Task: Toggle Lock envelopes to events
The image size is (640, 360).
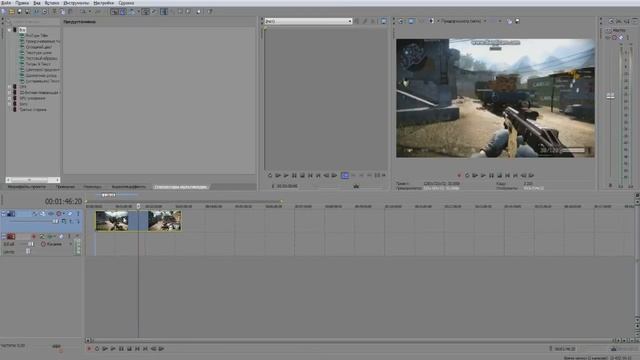Action: [146, 12]
